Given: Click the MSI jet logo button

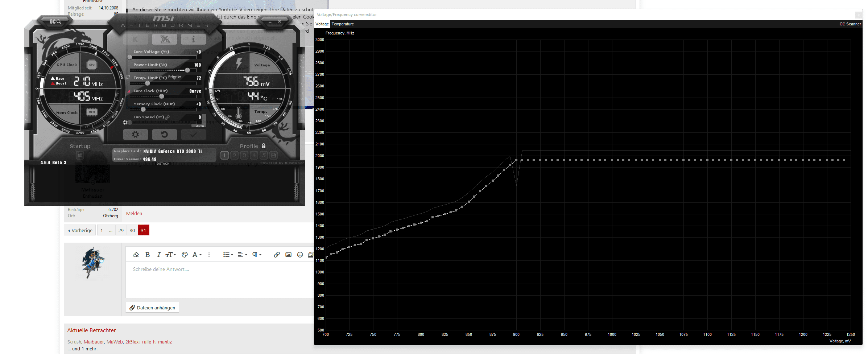Looking at the screenshot, I should point(164,39).
